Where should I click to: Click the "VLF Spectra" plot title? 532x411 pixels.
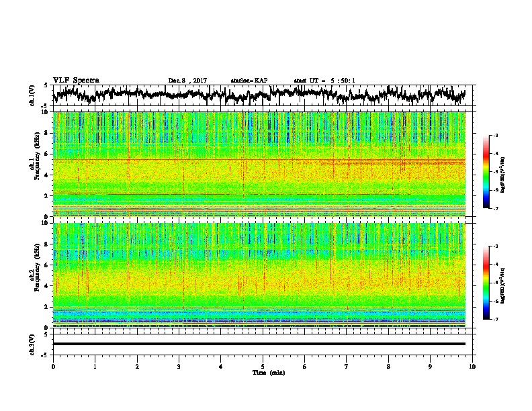point(76,81)
